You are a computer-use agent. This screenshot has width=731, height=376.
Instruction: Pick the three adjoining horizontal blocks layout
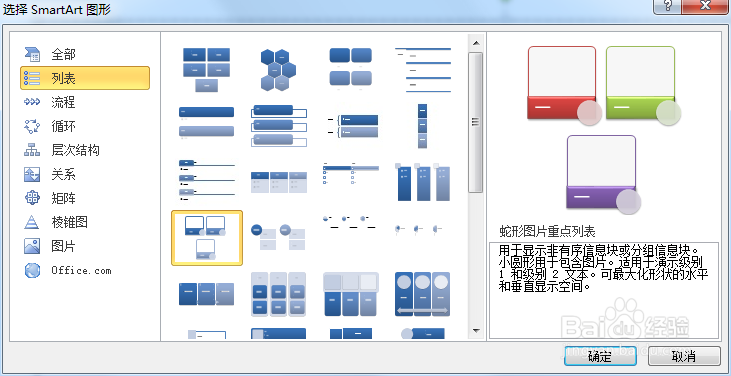pos(207,294)
